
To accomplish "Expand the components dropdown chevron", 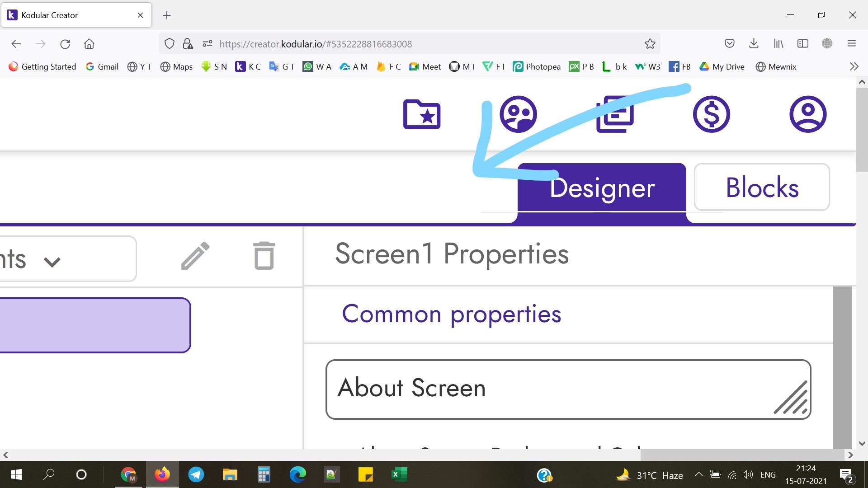I will click(52, 262).
